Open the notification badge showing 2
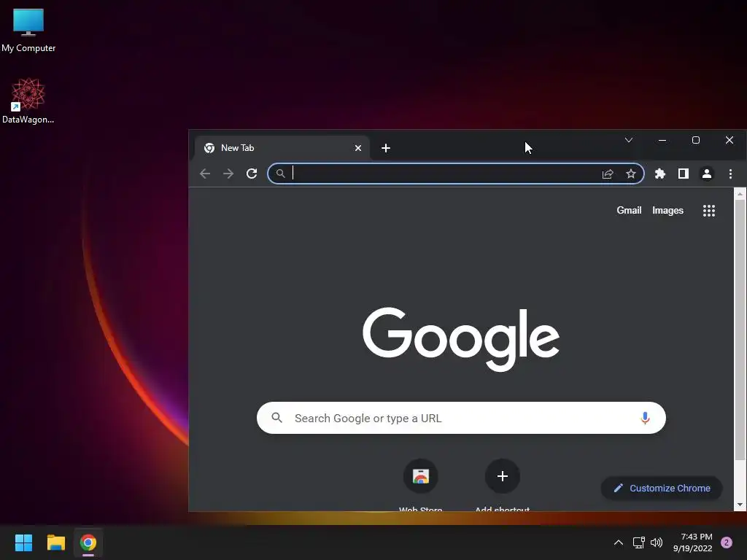The height and width of the screenshot is (560, 747). 727,542
